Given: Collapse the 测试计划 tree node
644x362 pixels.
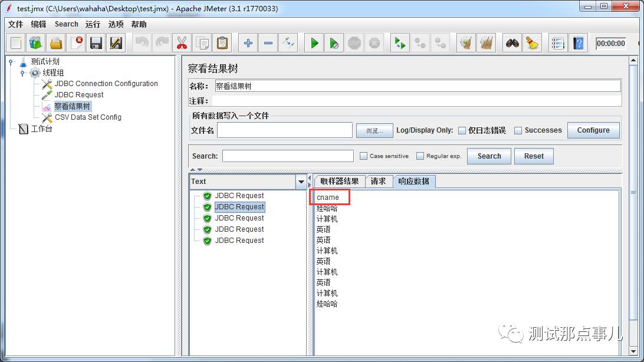Looking at the screenshot, I should [x=11, y=62].
